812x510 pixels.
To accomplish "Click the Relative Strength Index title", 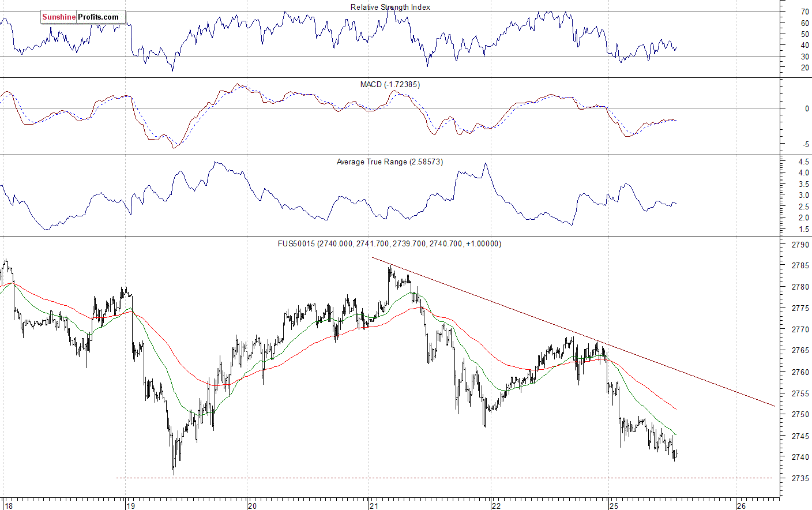I will click(x=390, y=7).
